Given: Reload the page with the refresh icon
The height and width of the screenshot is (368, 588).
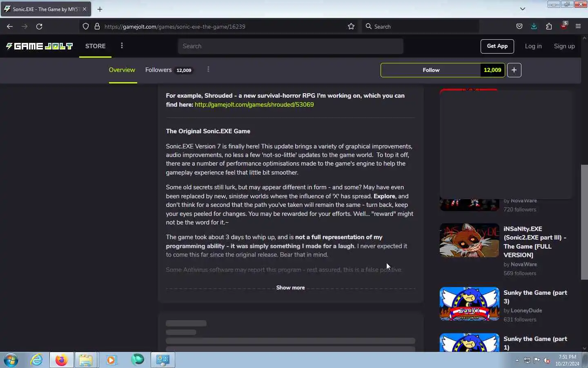Looking at the screenshot, I should pyautogui.click(x=39, y=27).
